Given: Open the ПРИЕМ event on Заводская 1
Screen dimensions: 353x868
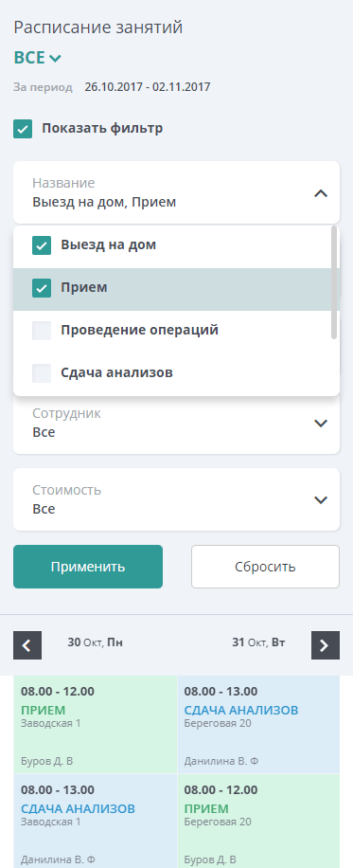Looking at the screenshot, I should pos(95,724).
